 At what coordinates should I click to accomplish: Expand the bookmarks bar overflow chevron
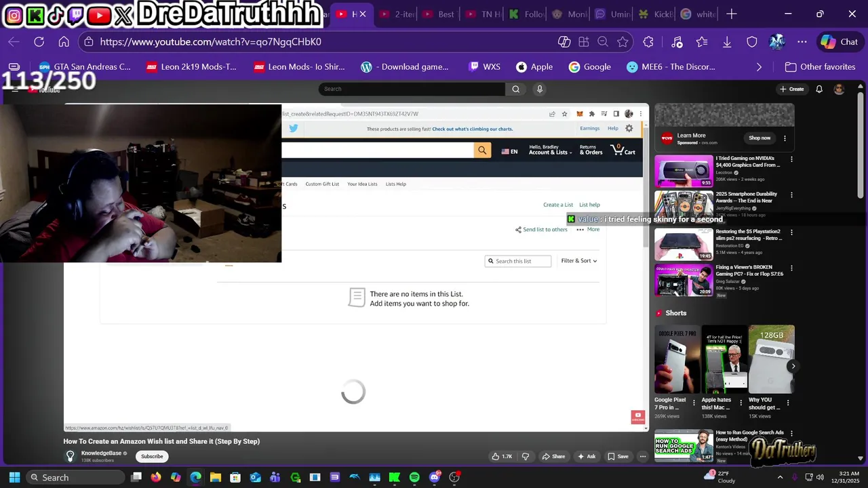coord(759,67)
